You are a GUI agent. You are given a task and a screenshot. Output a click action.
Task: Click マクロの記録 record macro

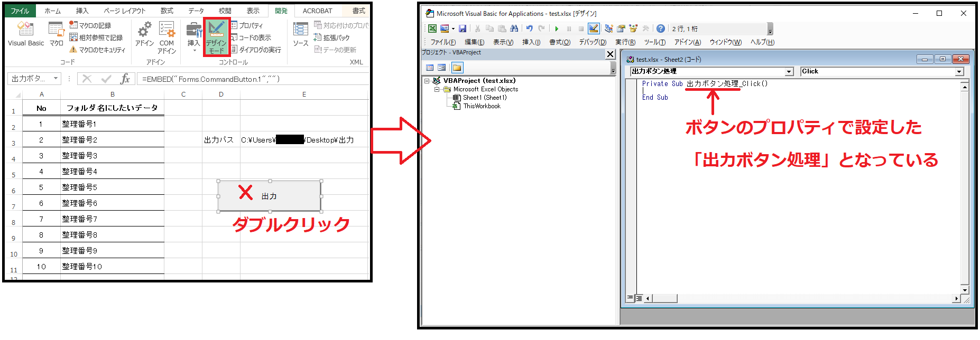pos(90,25)
